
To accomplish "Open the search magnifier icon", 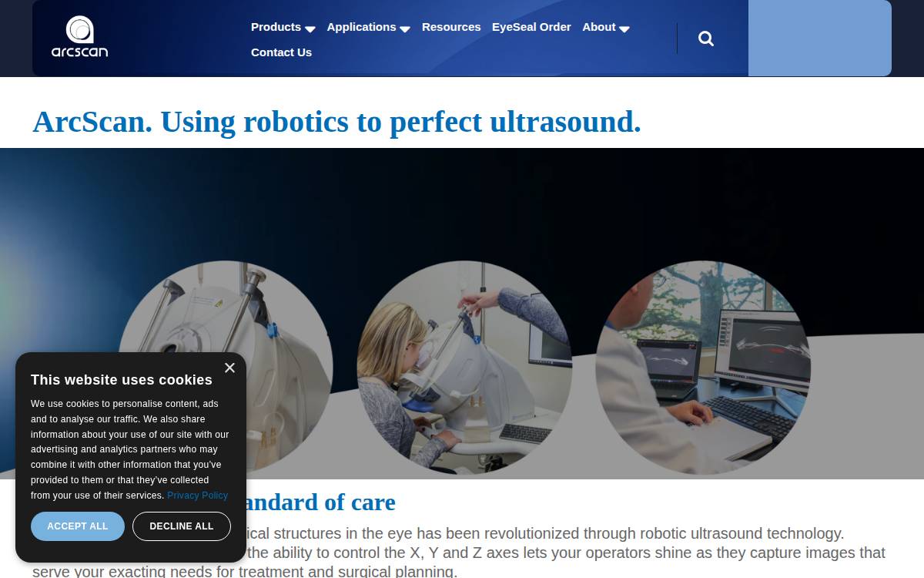I will [706, 39].
